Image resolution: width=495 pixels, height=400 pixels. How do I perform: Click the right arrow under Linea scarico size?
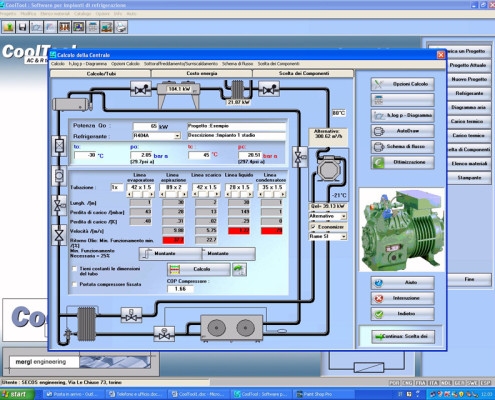217,194
